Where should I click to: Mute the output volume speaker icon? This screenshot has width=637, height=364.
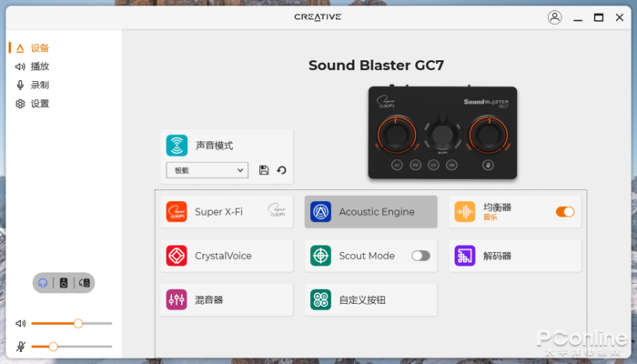20,323
